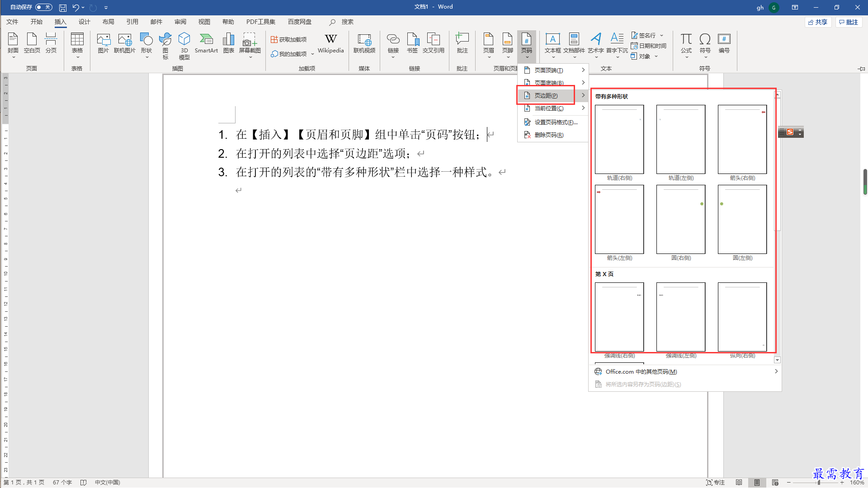Screen dimensions: 868x488
Task: Click the 共享 share button
Action: coord(818,22)
